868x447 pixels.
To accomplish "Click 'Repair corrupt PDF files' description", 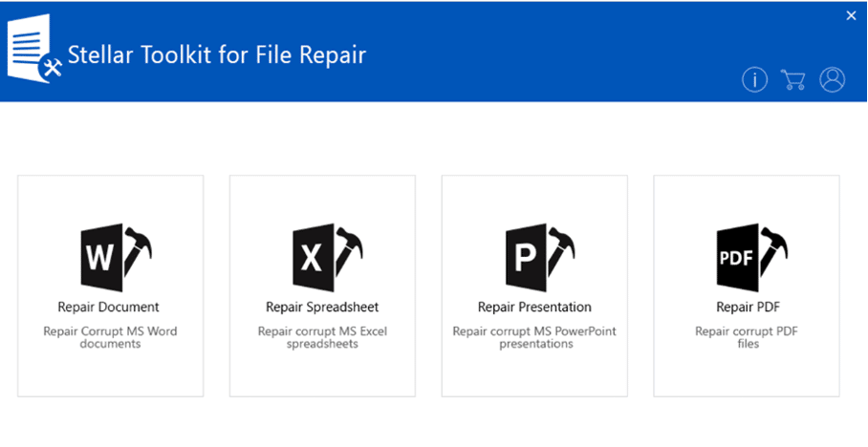I will [747, 337].
